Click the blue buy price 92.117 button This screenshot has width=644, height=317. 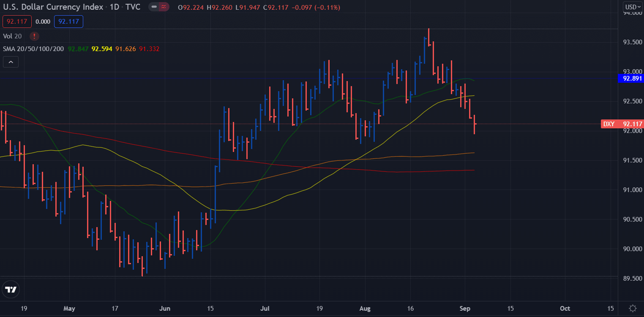coord(68,22)
